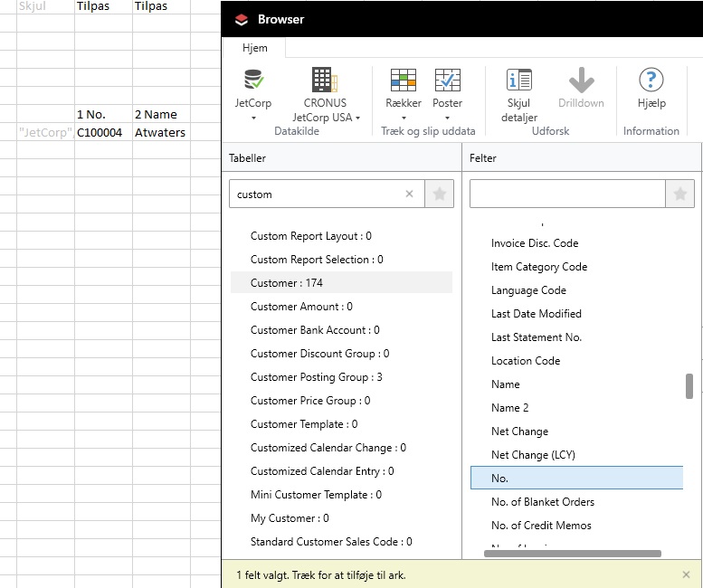Select the highlighted No. field
Image resolution: width=703 pixels, height=588 pixels.
point(576,478)
